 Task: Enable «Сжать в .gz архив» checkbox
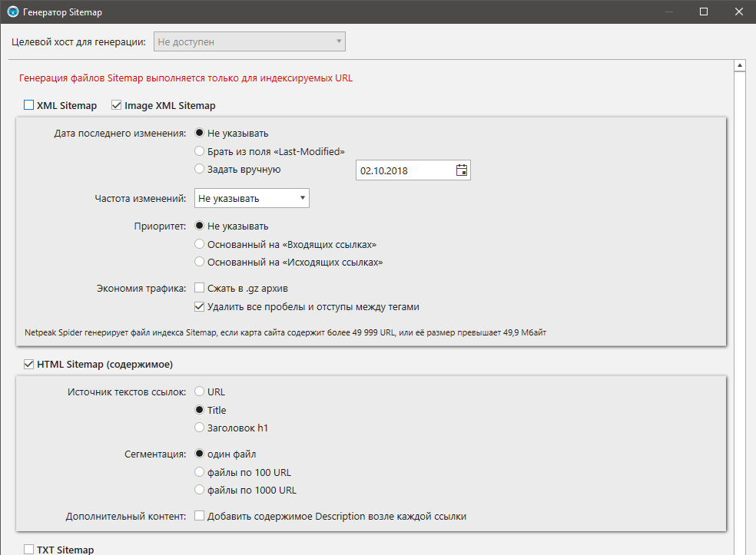pyautogui.click(x=199, y=288)
